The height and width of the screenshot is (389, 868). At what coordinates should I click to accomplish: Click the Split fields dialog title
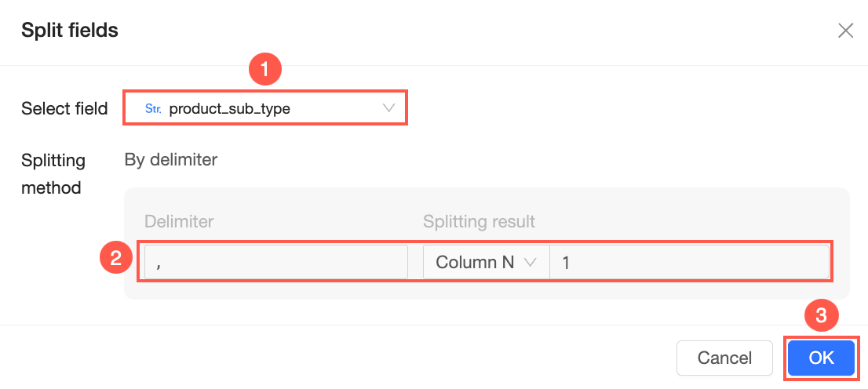coord(70,31)
